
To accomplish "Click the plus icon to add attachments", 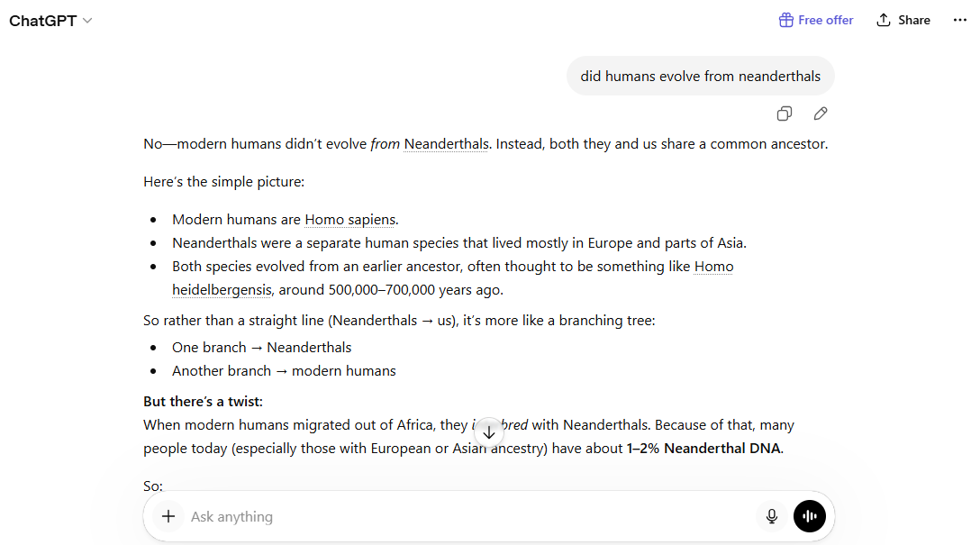I will click(x=168, y=516).
